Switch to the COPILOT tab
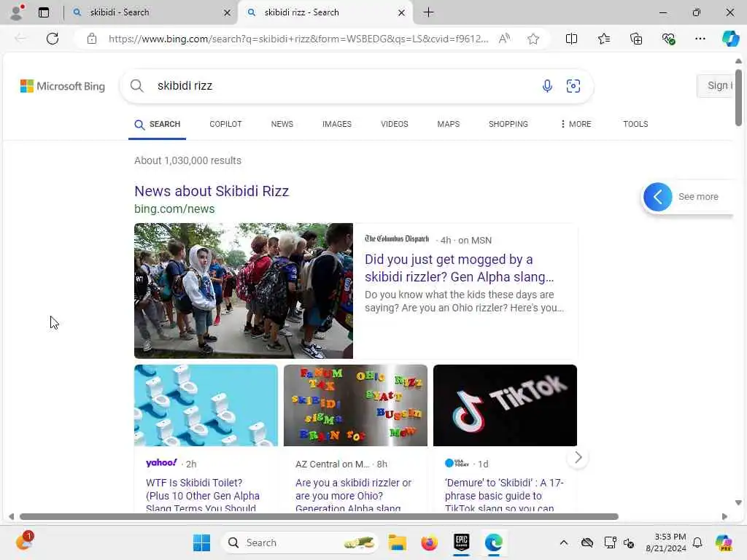The width and height of the screenshot is (747, 560). pyautogui.click(x=226, y=124)
